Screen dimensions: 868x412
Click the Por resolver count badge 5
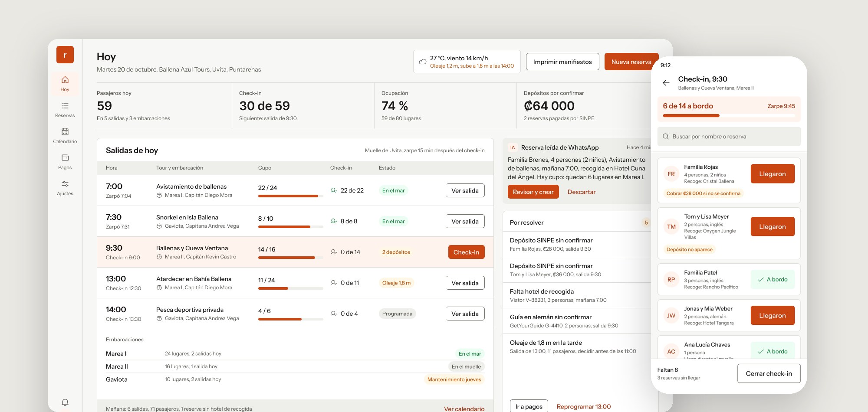pyautogui.click(x=646, y=222)
